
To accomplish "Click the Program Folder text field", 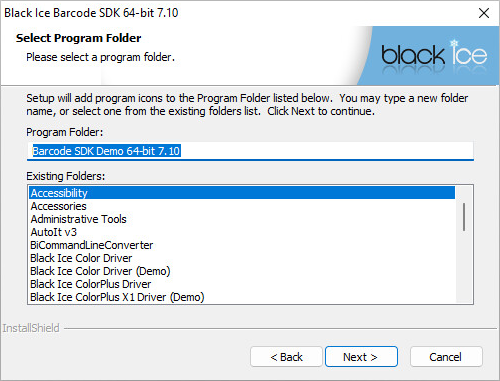I will point(250,151).
